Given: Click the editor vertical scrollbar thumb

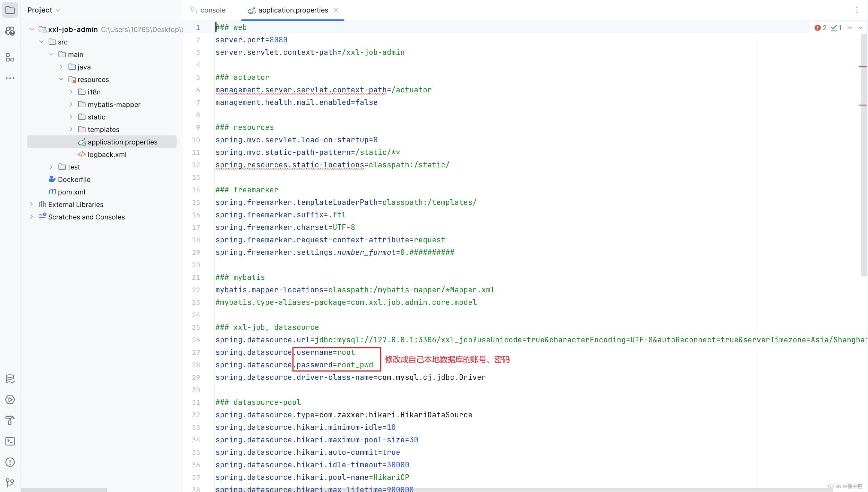Looking at the screenshot, I should click(864, 155).
